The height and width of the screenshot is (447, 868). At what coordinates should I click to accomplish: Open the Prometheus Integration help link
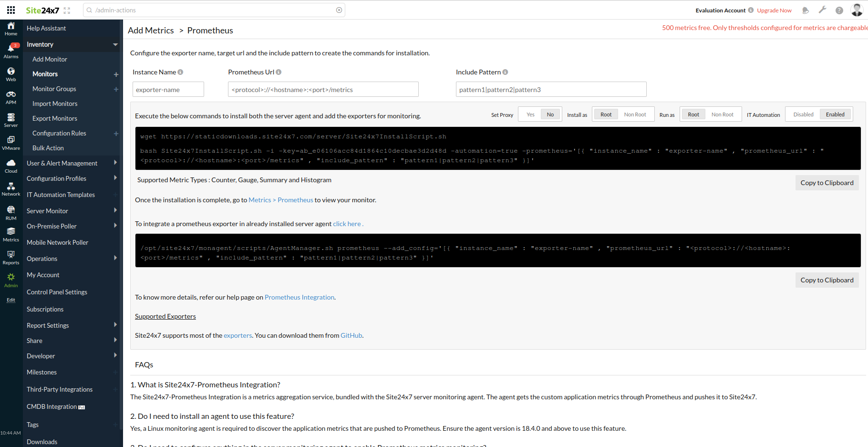300,297
